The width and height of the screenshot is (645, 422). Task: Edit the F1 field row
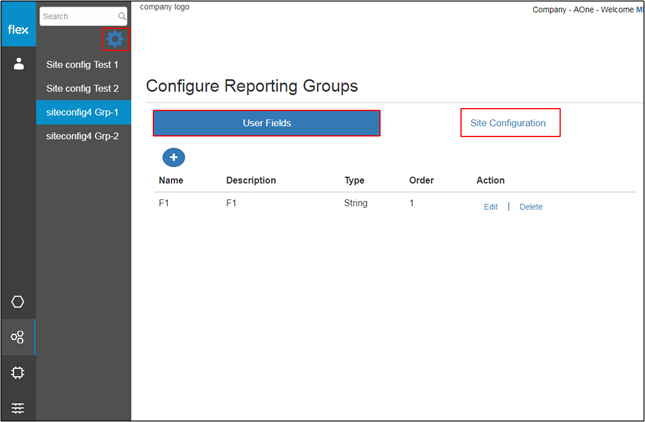(490, 207)
